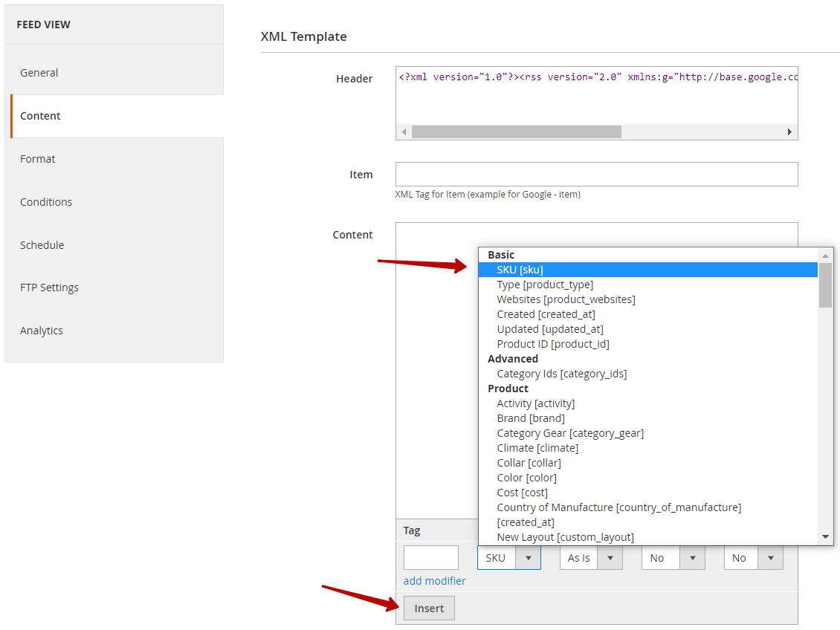Screen dimensions: 840x630
Task: Click the attribute list scrollbar up arrow
Action: point(826,256)
